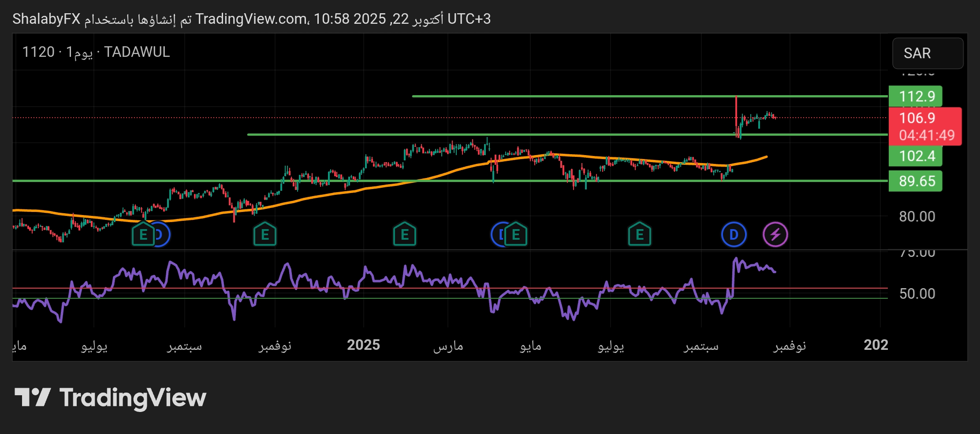Click the green E earnings marker near July 2025

tap(639, 234)
